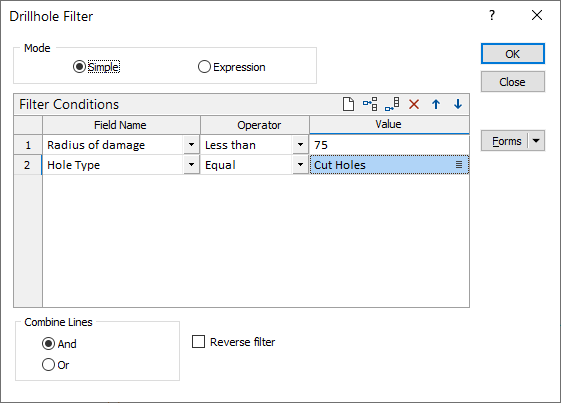Image resolution: width=561 pixels, height=403 pixels.
Task: Move condition down with blue down arrow
Action: pyautogui.click(x=458, y=105)
